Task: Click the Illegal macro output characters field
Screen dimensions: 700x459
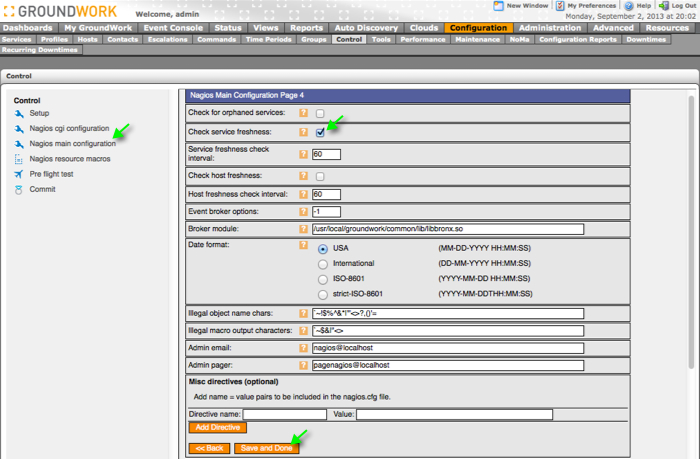Action: (448, 331)
